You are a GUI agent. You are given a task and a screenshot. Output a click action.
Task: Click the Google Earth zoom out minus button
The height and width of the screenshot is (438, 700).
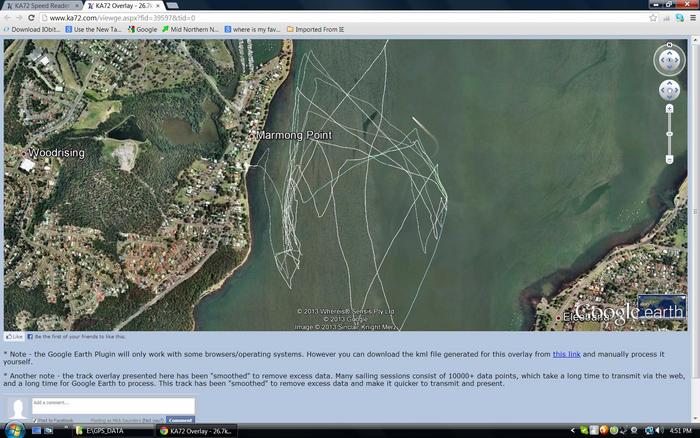670,158
